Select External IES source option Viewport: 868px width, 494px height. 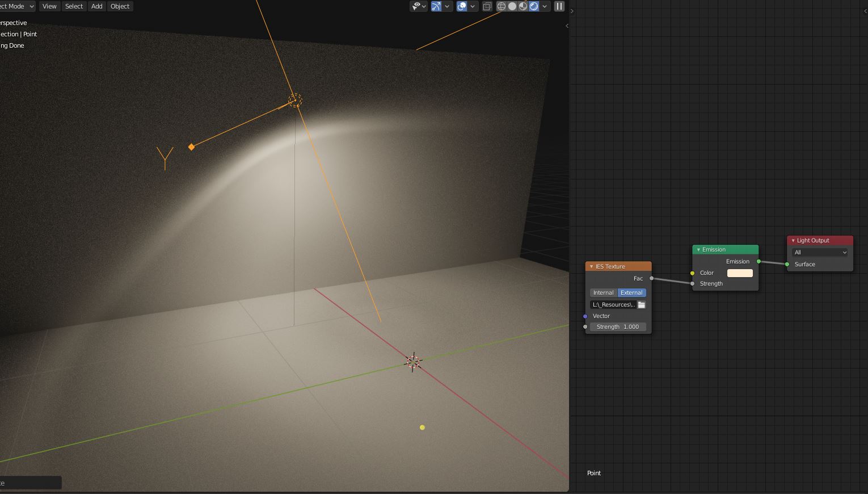[x=631, y=292]
